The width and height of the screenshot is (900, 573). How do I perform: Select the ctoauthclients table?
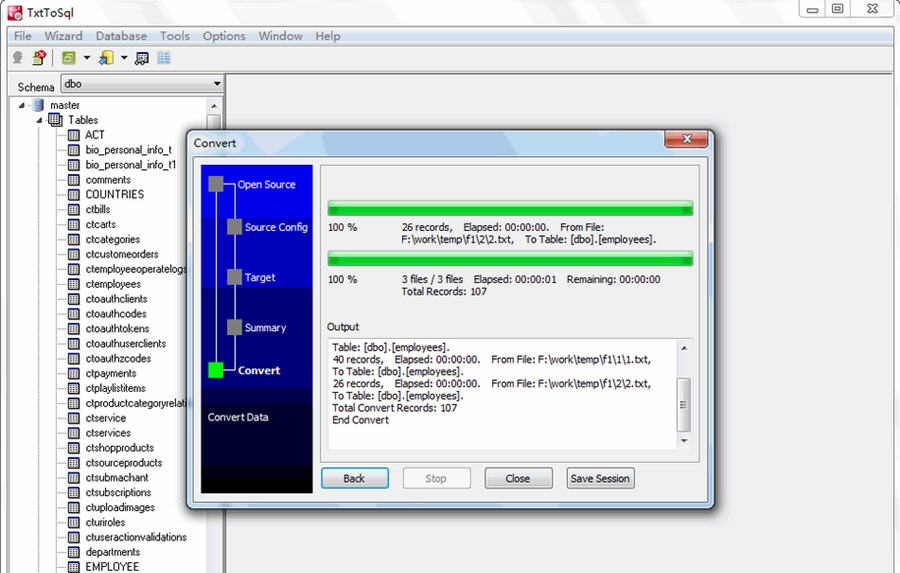point(117,299)
